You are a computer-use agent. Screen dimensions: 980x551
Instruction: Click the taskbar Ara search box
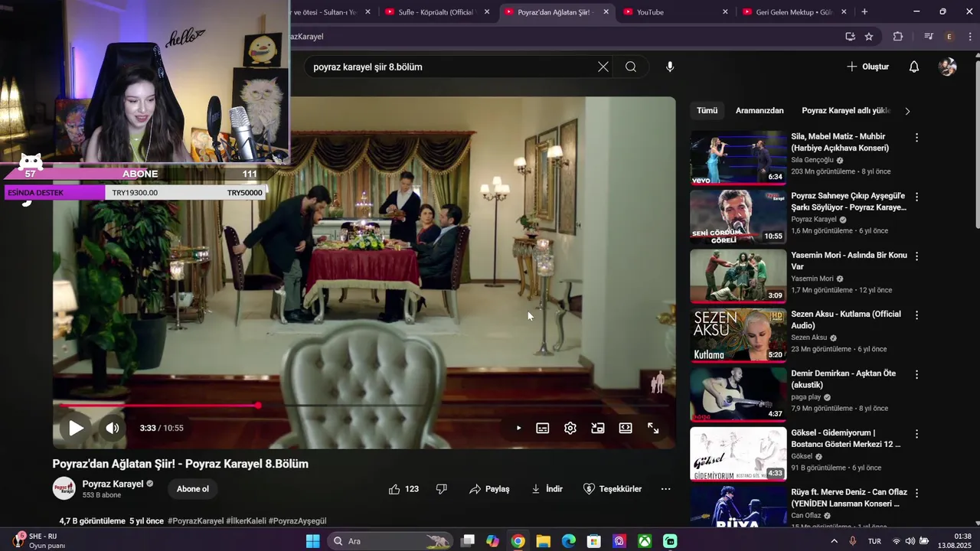click(390, 541)
